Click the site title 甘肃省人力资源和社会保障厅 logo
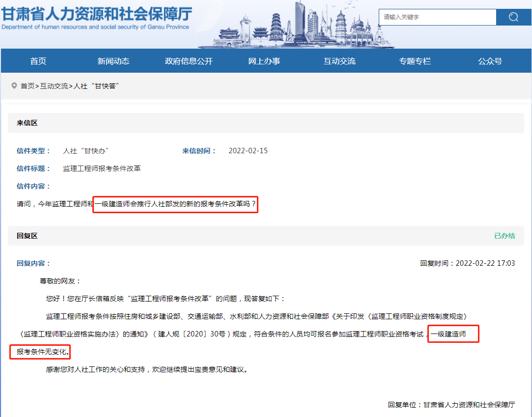Image resolution: width=532 pixels, height=417 pixels. click(x=97, y=14)
